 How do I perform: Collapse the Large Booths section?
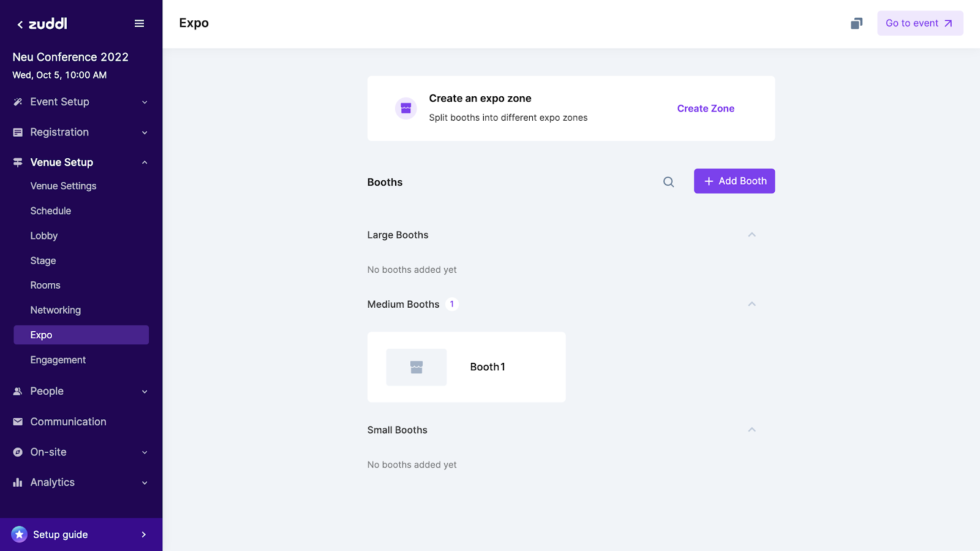tap(752, 235)
